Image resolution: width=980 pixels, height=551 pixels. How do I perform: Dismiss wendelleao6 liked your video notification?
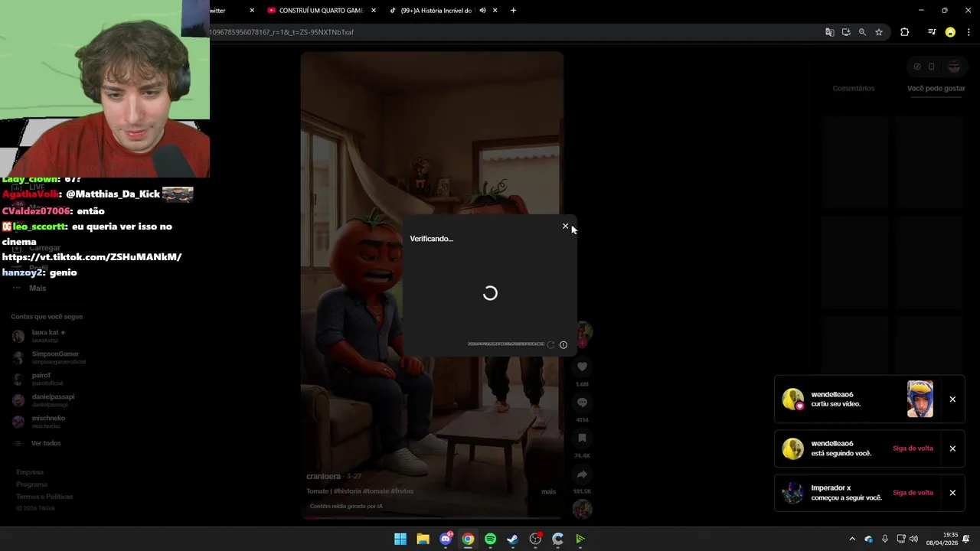pyautogui.click(x=952, y=399)
